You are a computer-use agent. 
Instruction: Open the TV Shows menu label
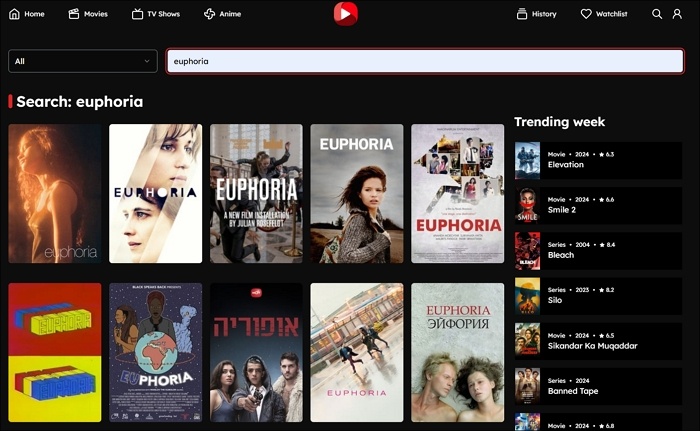[x=164, y=14]
